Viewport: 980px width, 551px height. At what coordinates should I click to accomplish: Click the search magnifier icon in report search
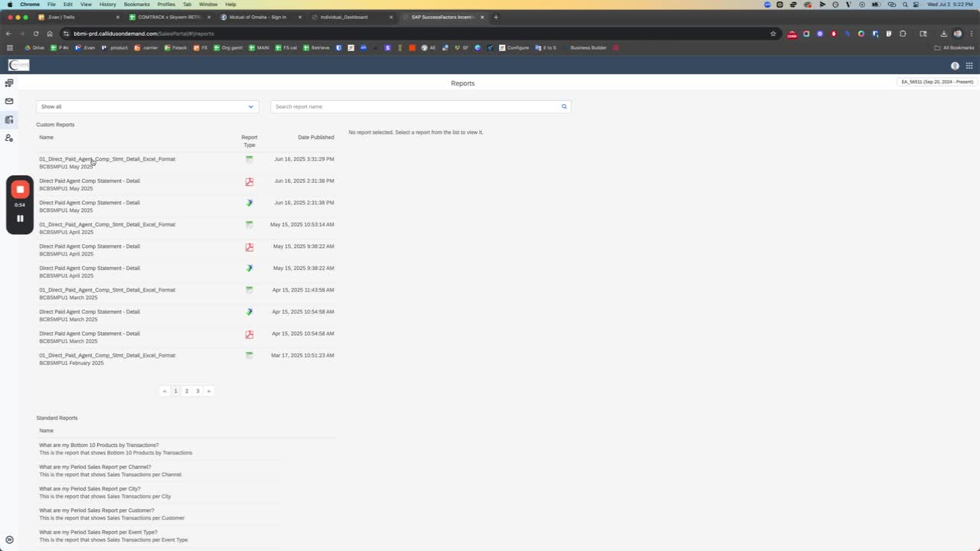click(564, 106)
